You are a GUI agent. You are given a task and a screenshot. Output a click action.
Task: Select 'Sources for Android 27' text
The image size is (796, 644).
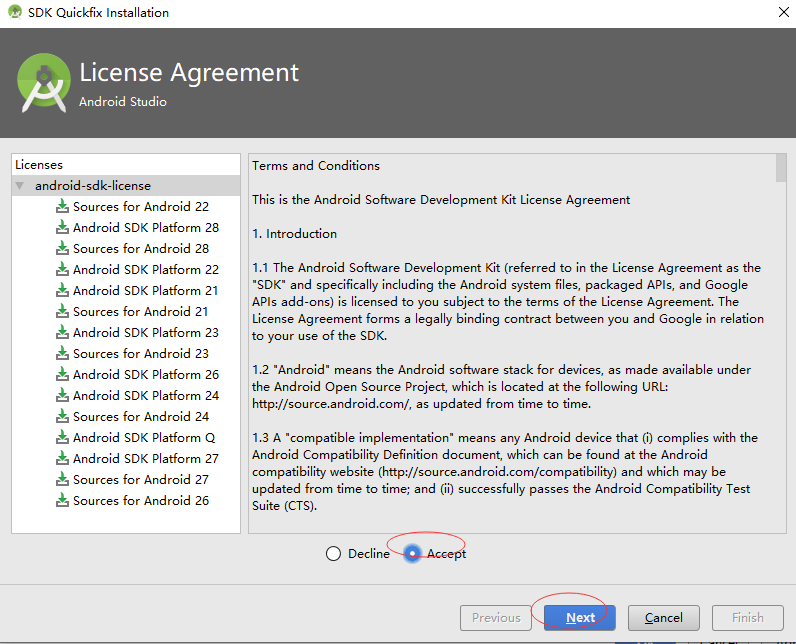(x=141, y=480)
